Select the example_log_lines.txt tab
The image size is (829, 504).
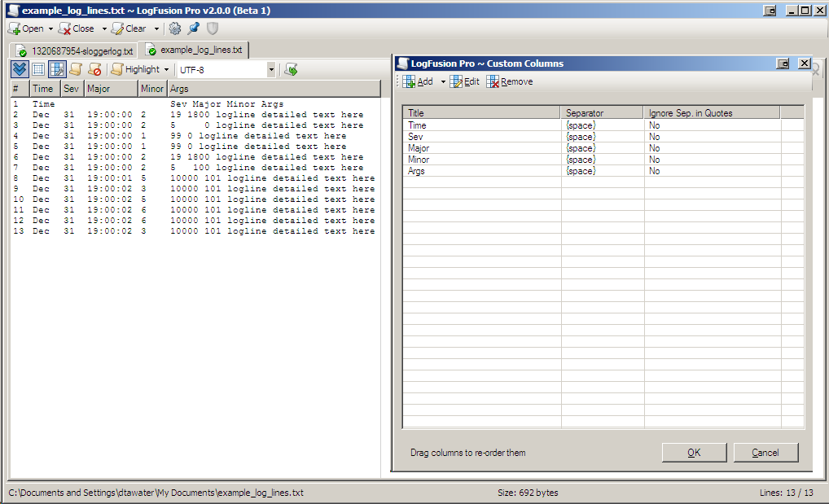click(x=194, y=50)
